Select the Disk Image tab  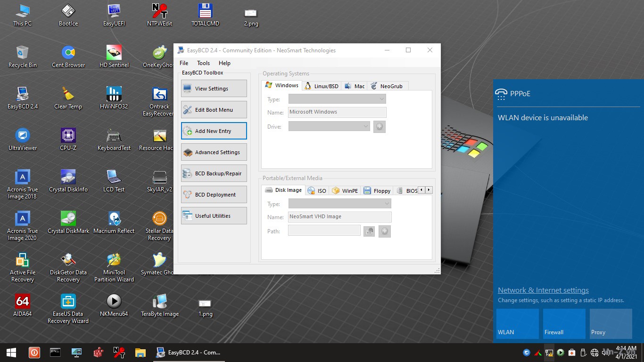[283, 190]
